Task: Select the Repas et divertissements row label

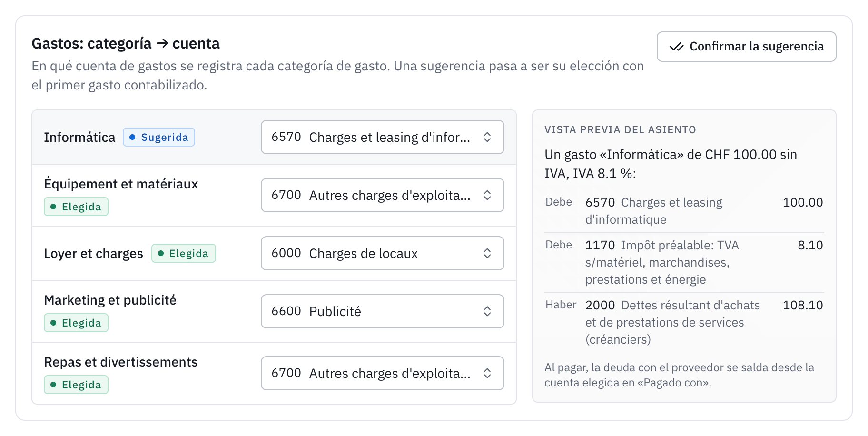Action: click(x=120, y=362)
